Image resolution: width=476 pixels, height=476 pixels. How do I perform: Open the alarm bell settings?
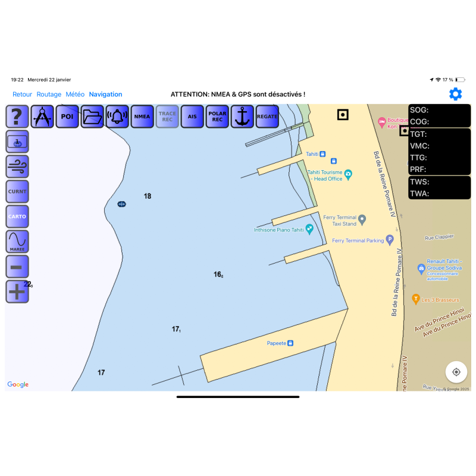point(117,117)
